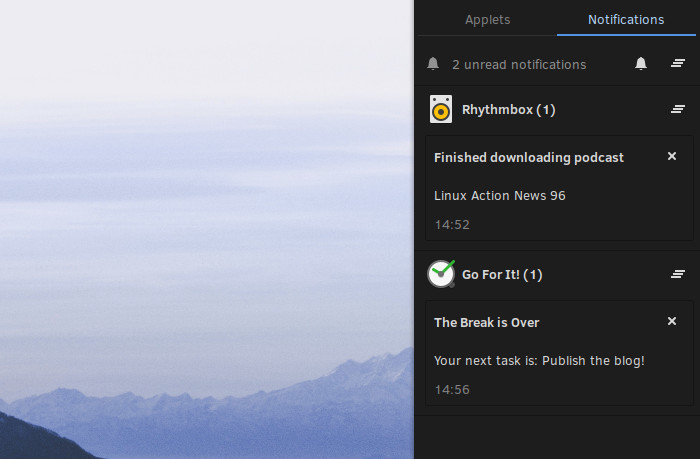Click the Rhythmbox speaker icon
The width and height of the screenshot is (700, 459).
[441, 109]
